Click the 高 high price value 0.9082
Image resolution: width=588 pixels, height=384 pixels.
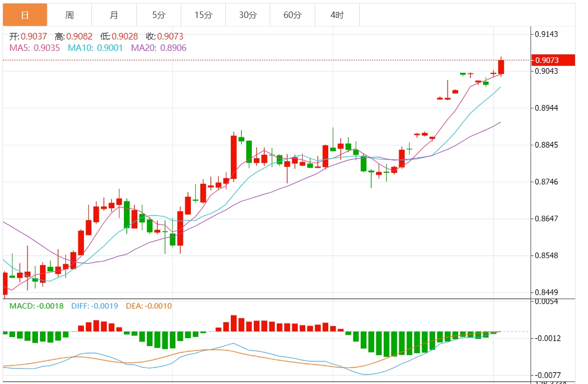coord(78,36)
